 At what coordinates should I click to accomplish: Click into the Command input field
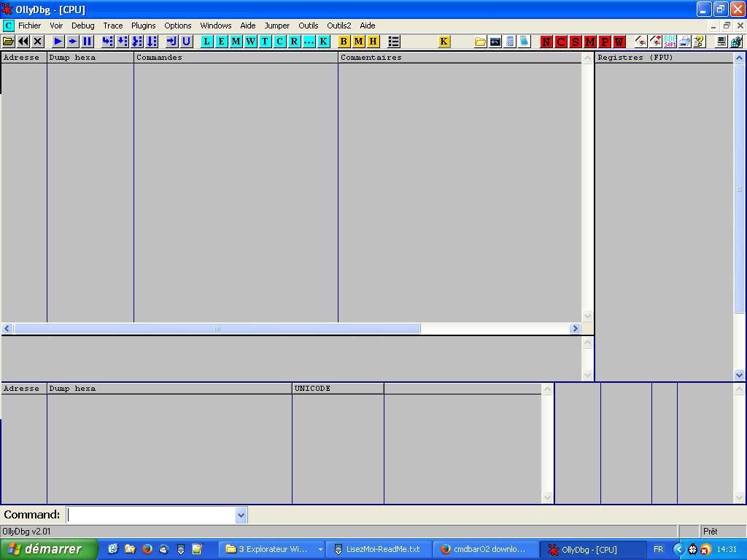(151, 515)
